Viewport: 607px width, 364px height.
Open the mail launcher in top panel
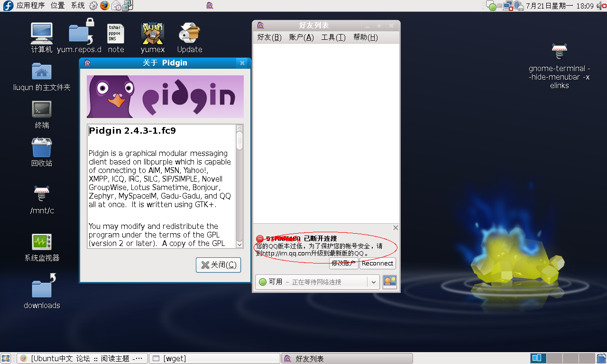[x=116, y=6]
